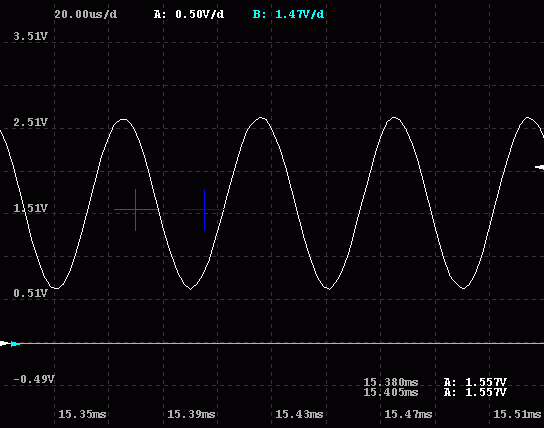544x428 pixels.
Task: Click the 15.51ms time axis label
Action: tap(517, 414)
